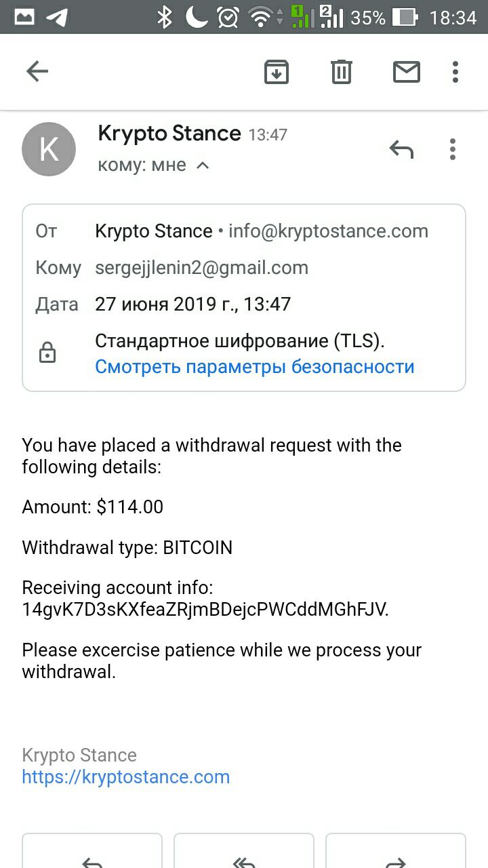Archive this email using the archive icon
This screenshot has height=868, width=488.
coord(277,72)
